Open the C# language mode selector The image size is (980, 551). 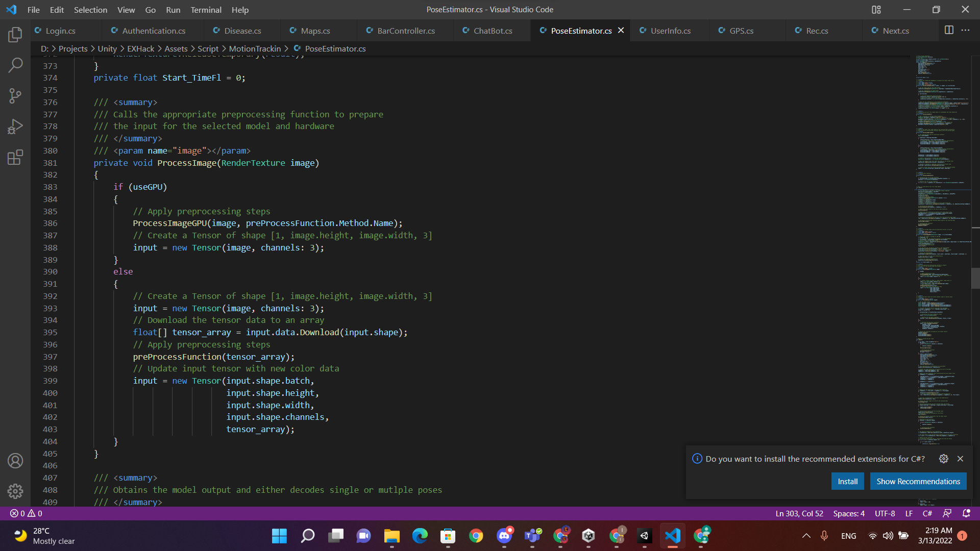point(927,513)
